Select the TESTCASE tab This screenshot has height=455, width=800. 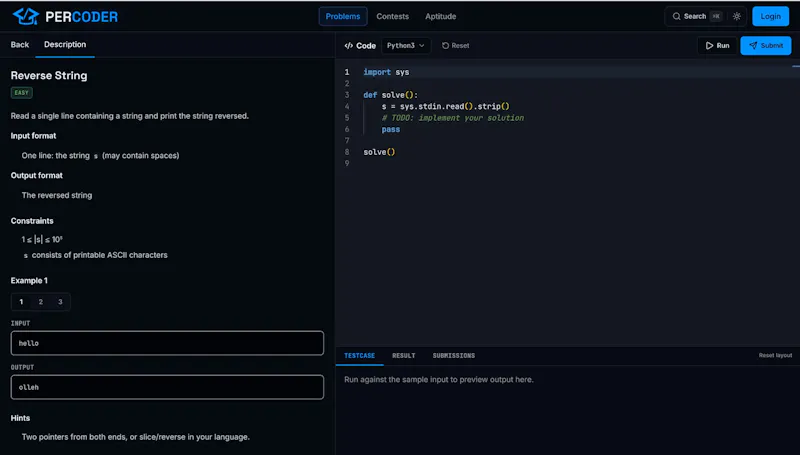point(359,356)
